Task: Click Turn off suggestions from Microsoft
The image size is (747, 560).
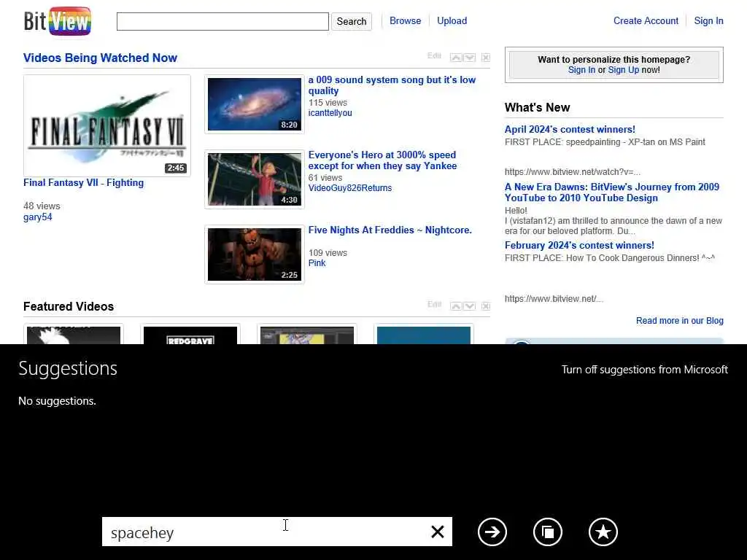Action: (x=645, y=370)
